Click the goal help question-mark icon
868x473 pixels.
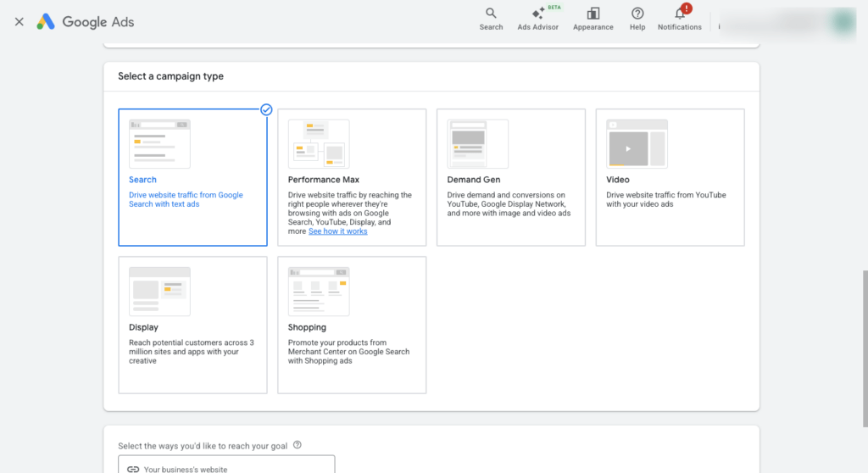coord(298,445)
